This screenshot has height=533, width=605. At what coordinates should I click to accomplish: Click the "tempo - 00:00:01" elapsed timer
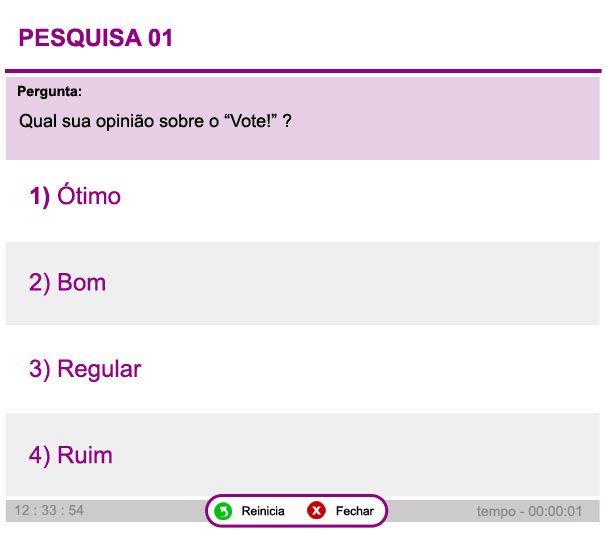pyautogui.click(x=529, y=512)
